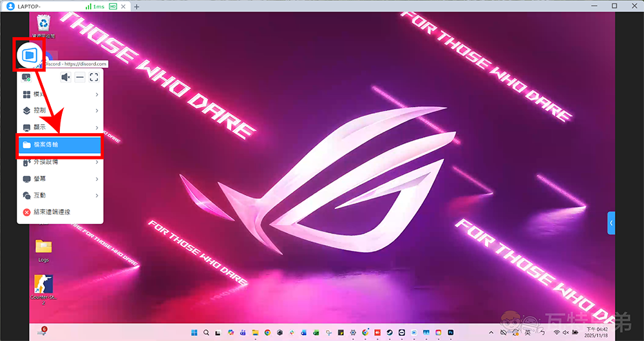Expand the 顯示 submenu

(59, 127)
